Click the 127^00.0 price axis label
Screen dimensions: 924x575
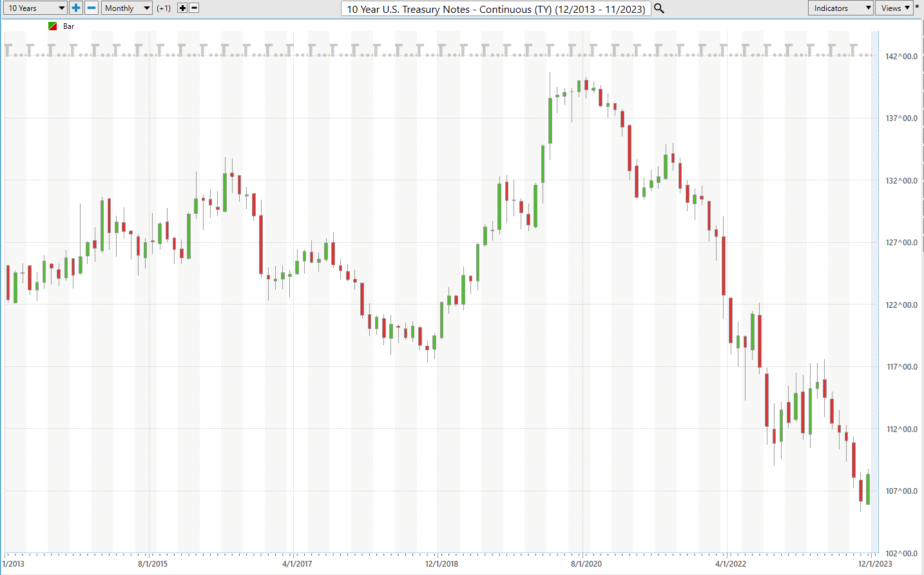[901, 243]
